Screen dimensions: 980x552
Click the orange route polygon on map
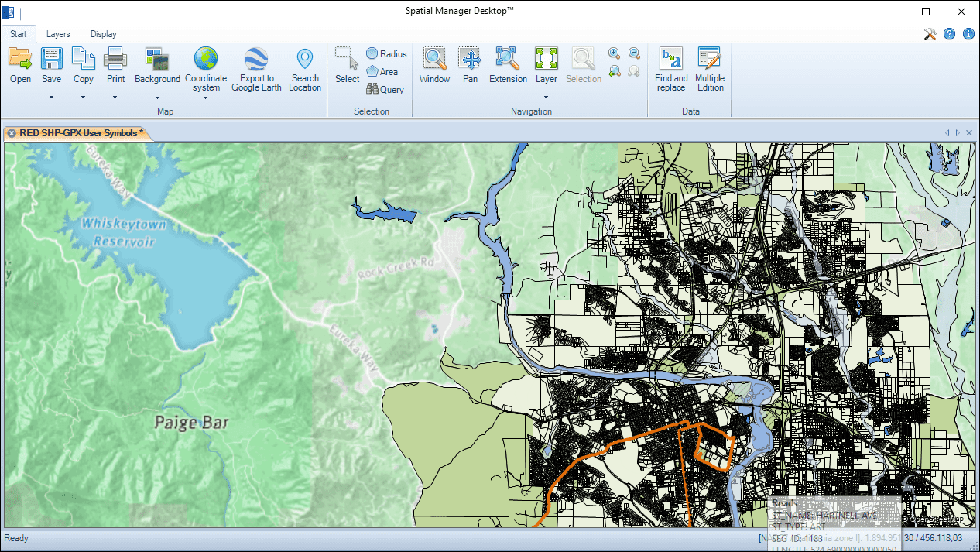point(714,446)
